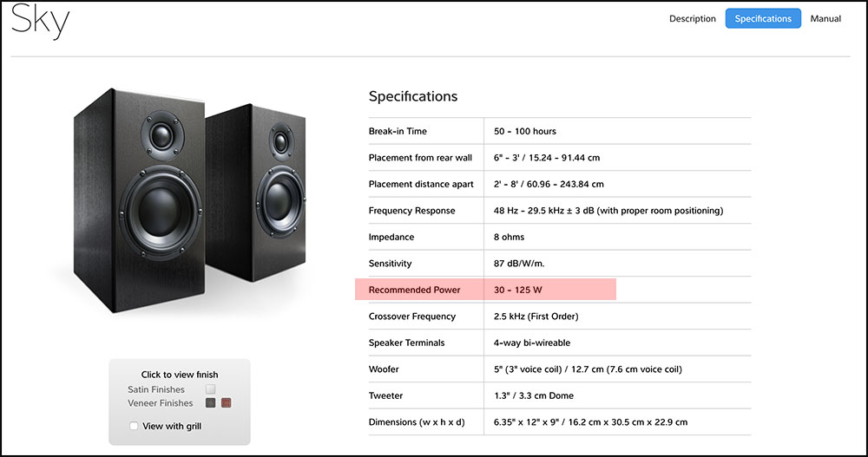This screenshot has width=868, height=457.
Task: Choose the white Satin finish swatch
Action: [x=210, y=390]
